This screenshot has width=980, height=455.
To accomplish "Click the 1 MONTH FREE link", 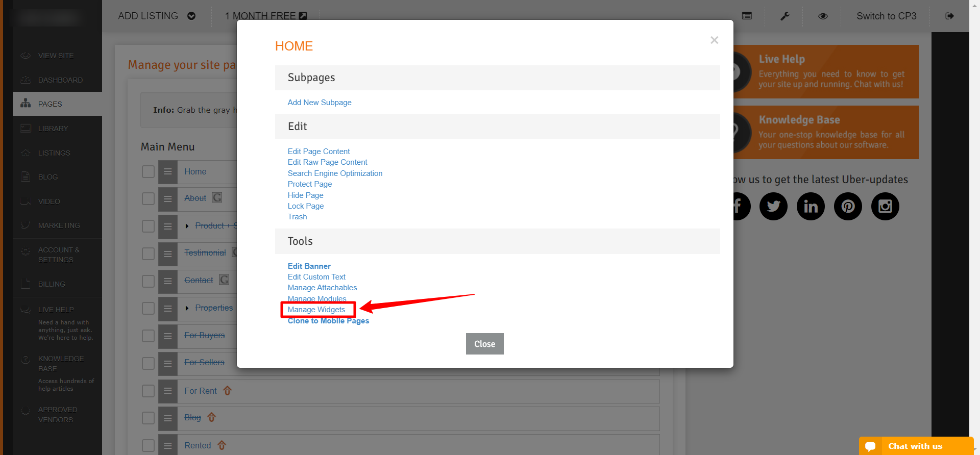I will click(x=266, y=16).
